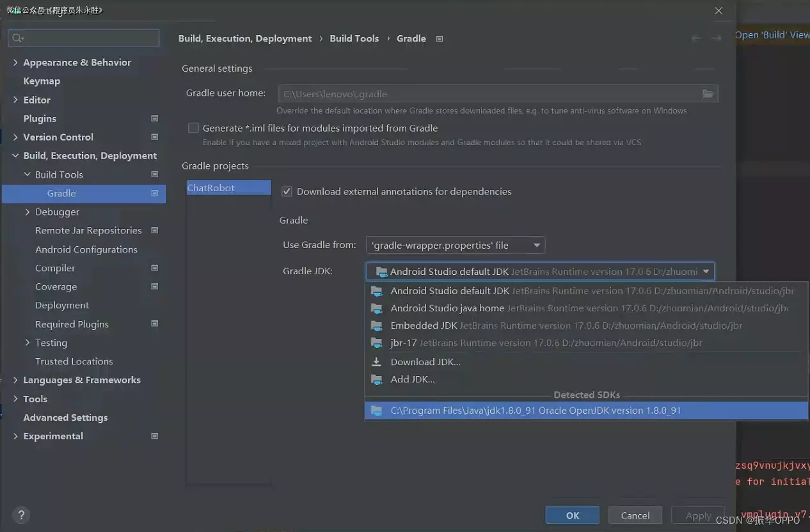Click the Download JDK arrow icon
The image size is (810, 532).
point(377,362)
